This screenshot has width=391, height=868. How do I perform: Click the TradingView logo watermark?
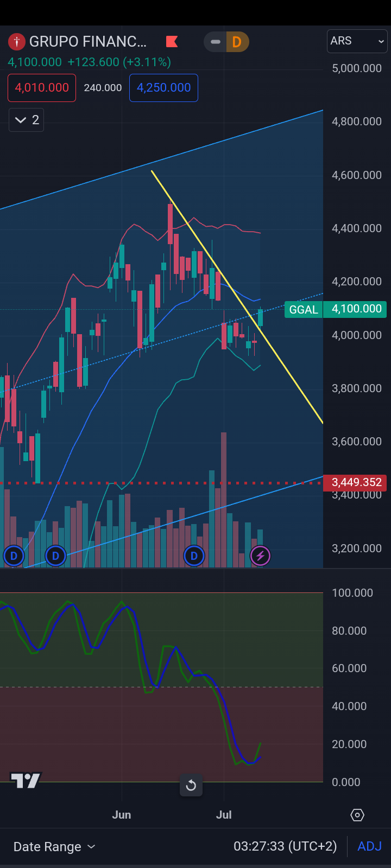click(x=26, y=780)
